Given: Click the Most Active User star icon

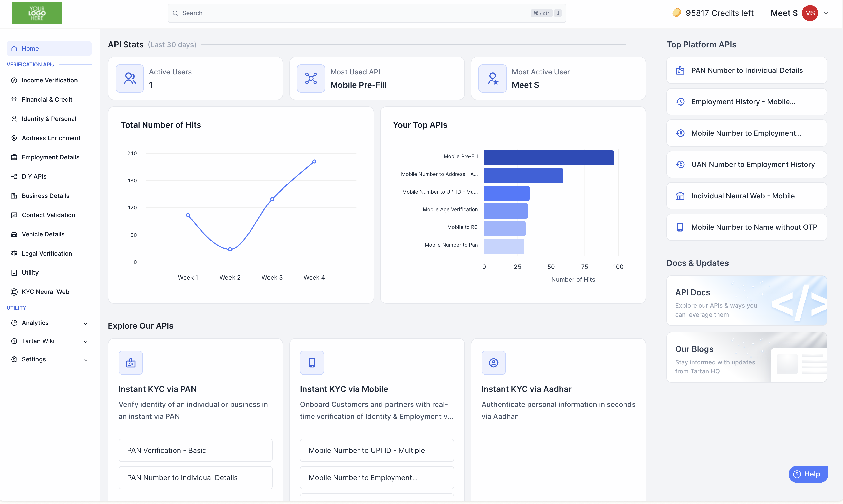Looking at the screenshot, I should (x=492, y=78).
